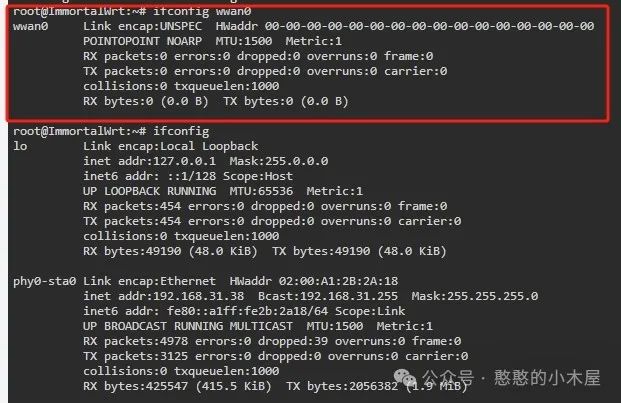The width and height of the screenshot is (621, 403).
Task: Click the IP address 192.168.31.38
Action: pos(198,296)
